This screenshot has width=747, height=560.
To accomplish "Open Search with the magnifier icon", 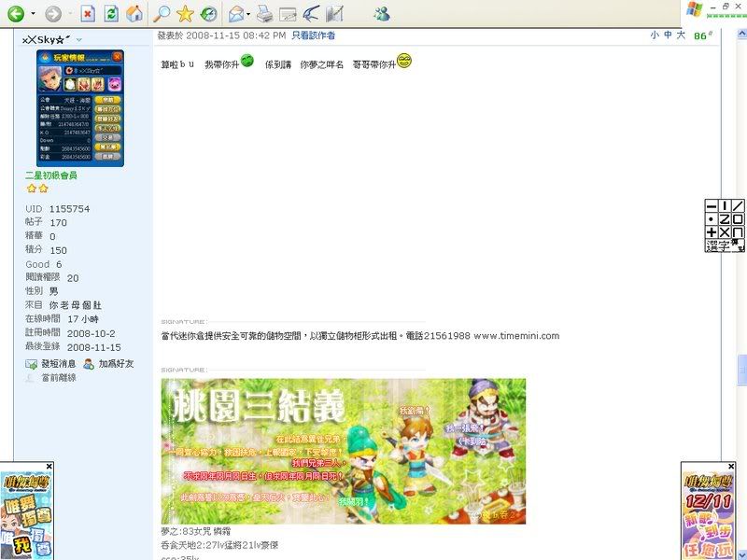I will point(162,14).
